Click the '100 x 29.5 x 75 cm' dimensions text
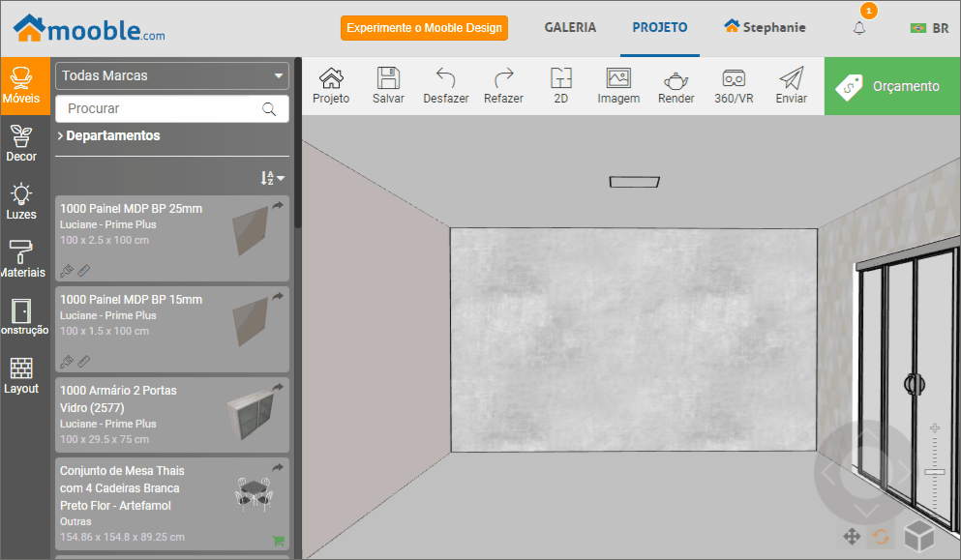 [x=105, y=439]
